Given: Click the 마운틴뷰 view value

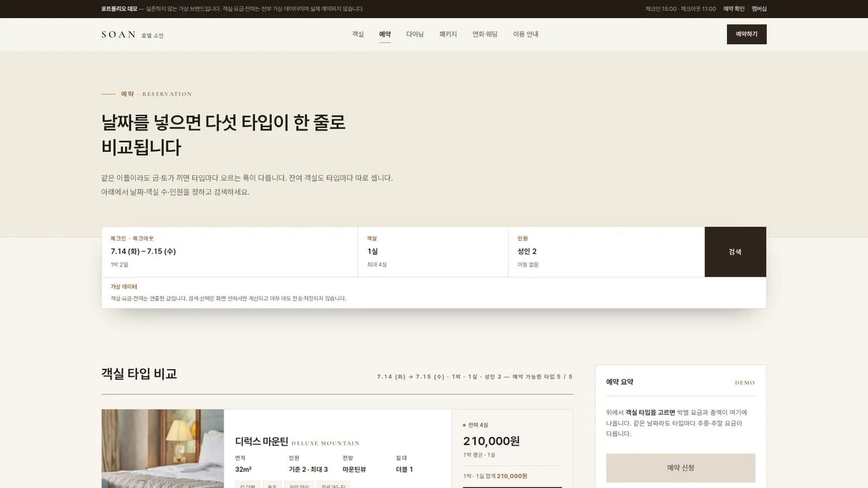Looking at the screenshot, I should point(354,470).
